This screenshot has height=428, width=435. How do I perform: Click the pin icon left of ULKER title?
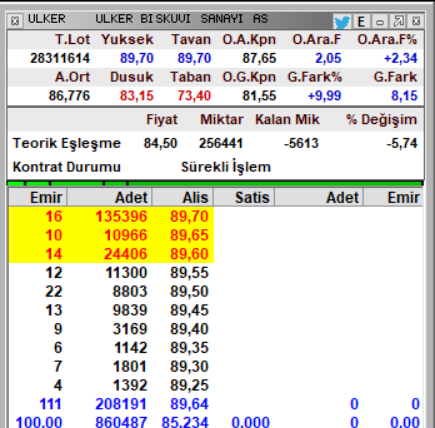pos(15,21)
